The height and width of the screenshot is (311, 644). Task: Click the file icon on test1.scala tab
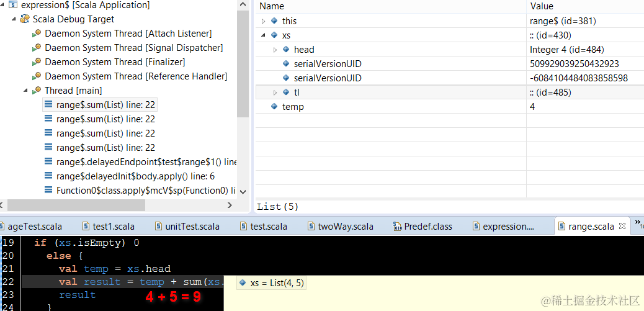point(86,226)
